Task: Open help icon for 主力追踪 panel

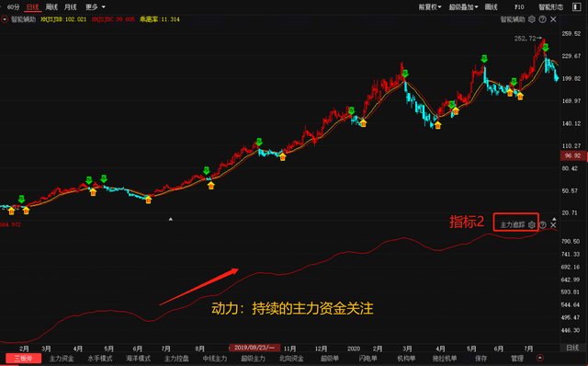Action: (x=543, y=225)
